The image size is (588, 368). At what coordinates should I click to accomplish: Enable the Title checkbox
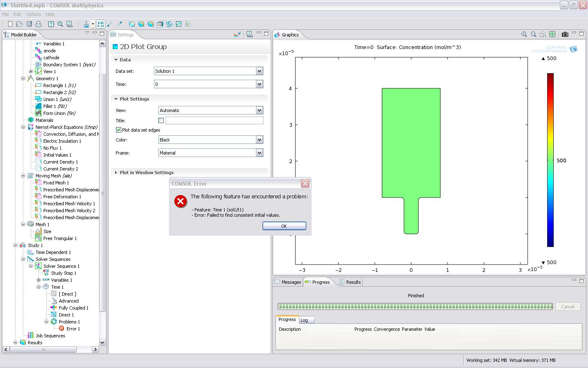[x=161, y=121]
